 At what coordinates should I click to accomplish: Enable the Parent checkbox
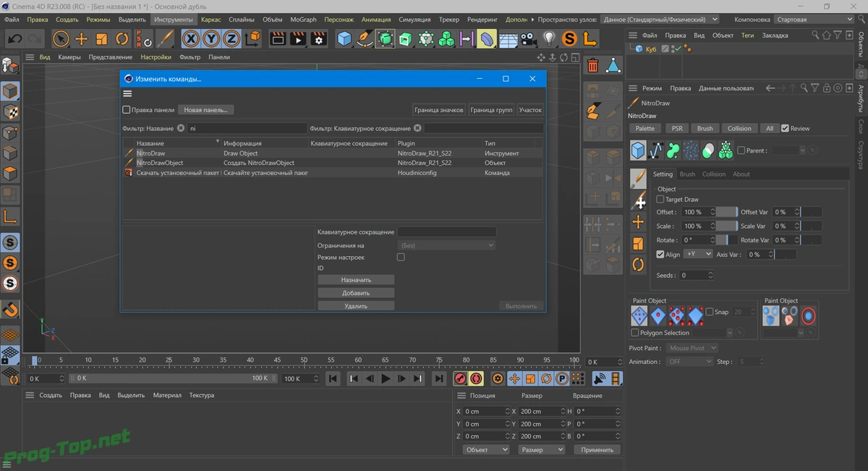741,150
